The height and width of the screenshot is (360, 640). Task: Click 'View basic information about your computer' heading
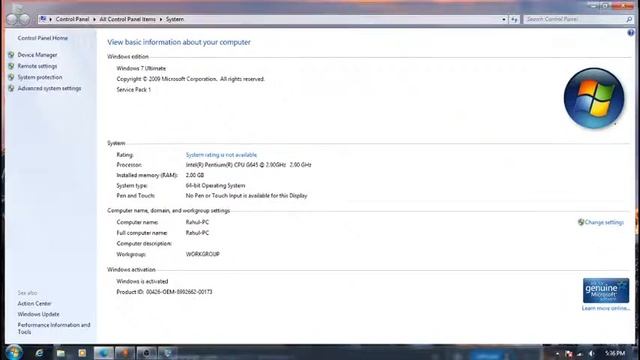pos(179,42)
